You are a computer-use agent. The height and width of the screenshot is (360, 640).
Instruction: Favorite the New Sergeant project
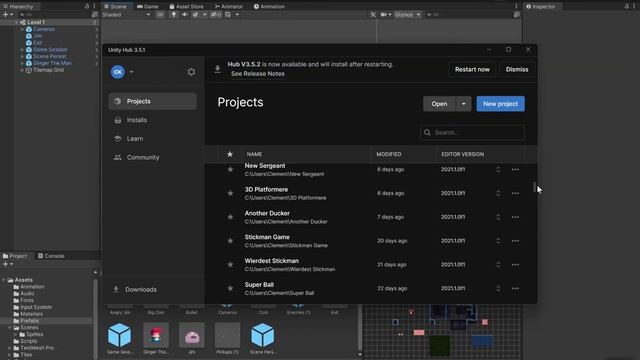pyautogui.click(x=230, y=169)
